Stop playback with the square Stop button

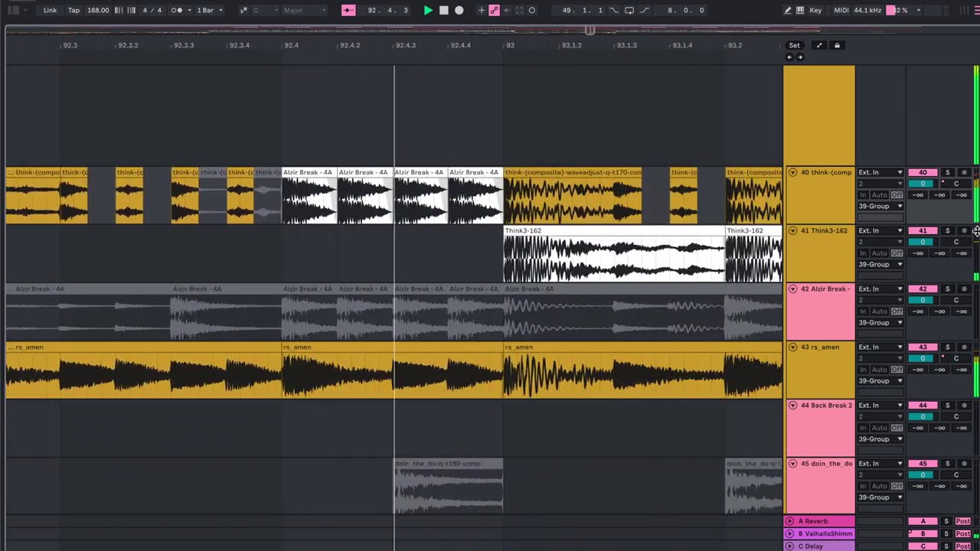coord(443,10)
